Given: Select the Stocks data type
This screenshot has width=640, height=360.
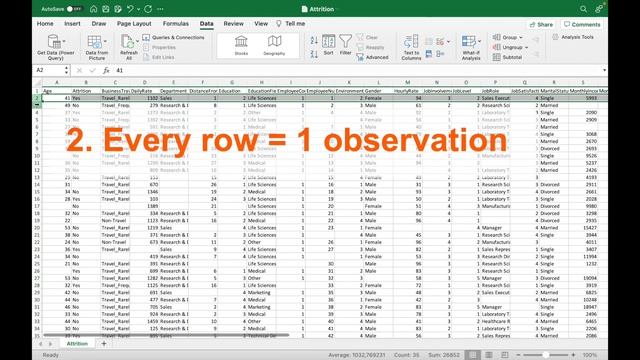Looking at the screenshot, I should pyautogui.click(x=241, y=45).
